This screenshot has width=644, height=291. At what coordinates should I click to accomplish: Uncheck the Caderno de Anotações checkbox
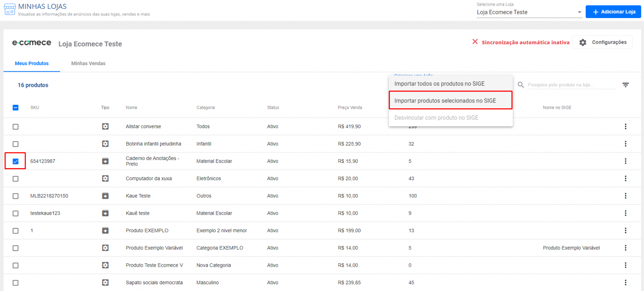coord(16,161)
